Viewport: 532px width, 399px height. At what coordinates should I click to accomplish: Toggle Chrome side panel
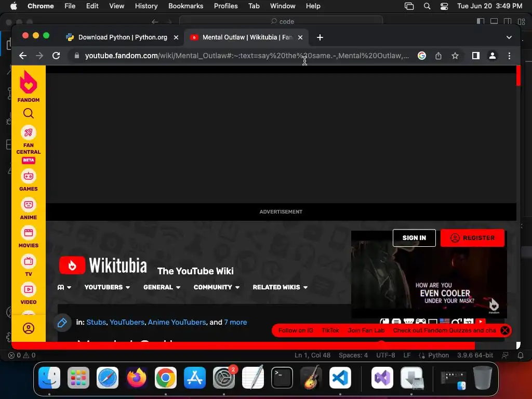476,56
